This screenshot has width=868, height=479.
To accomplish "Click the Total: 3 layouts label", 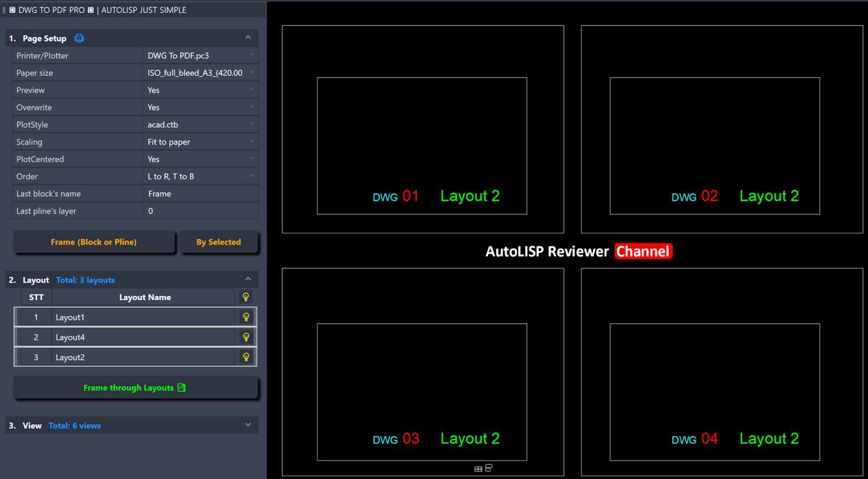I will coord(85,280).
